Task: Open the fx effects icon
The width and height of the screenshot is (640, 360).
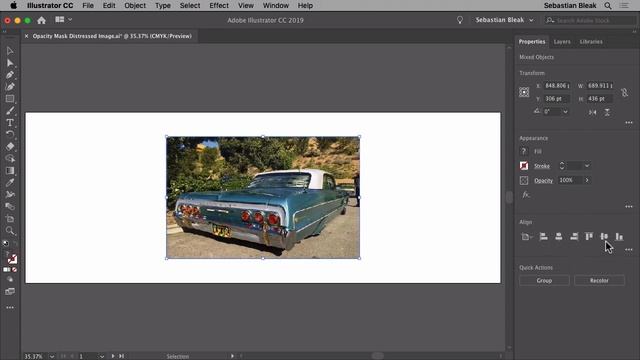Action: click(526, 195)
